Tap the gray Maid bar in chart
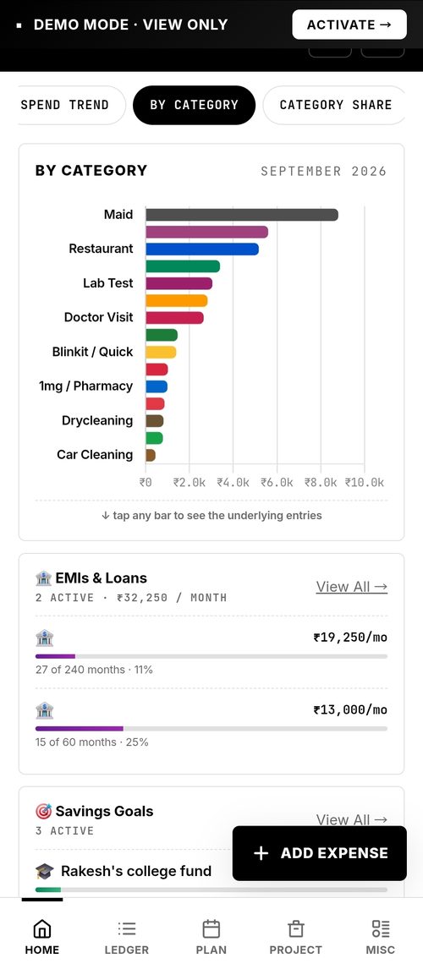Image resolution: width=423 pixels, height=980 pixels. (x=242, y=215)
